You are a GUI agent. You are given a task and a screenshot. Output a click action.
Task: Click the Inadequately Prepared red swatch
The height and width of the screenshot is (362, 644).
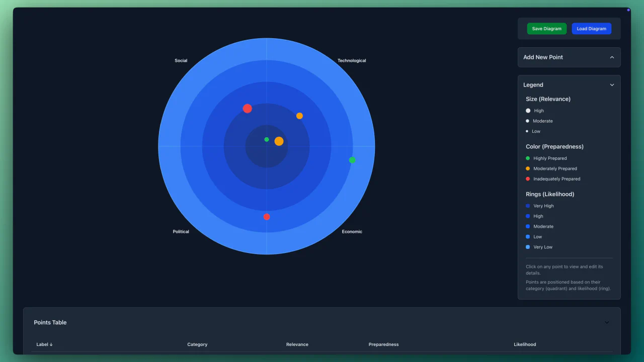click(528, 178)
